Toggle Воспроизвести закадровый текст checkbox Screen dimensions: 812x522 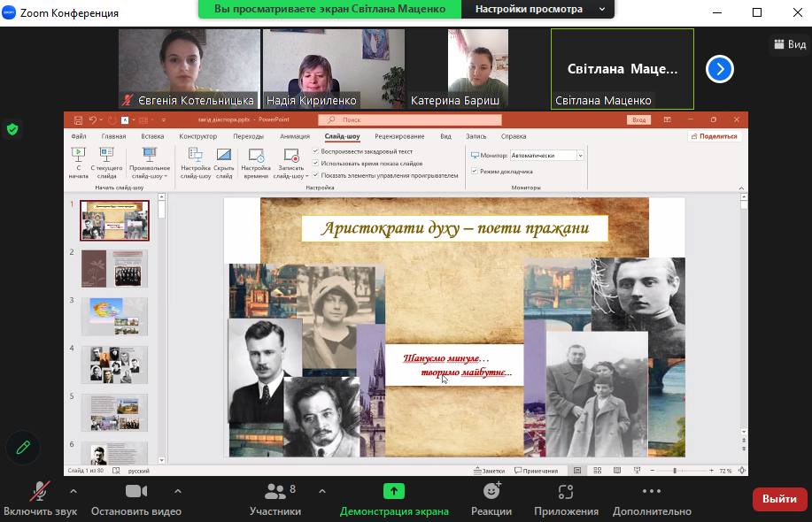(316, 152)
